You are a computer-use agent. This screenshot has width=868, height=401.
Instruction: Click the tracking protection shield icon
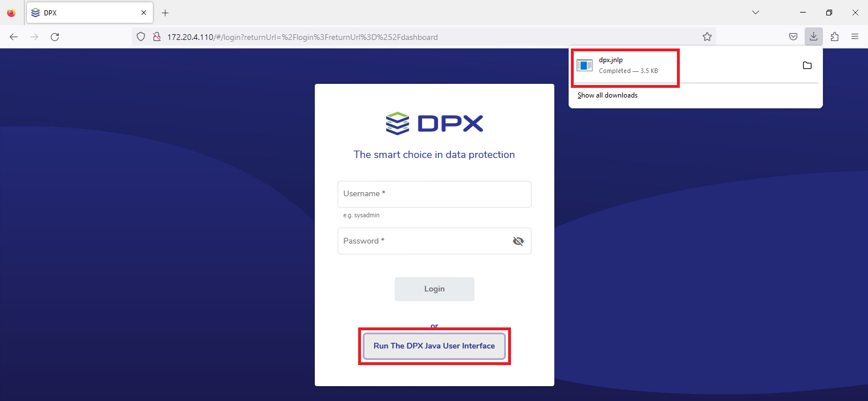141,37
